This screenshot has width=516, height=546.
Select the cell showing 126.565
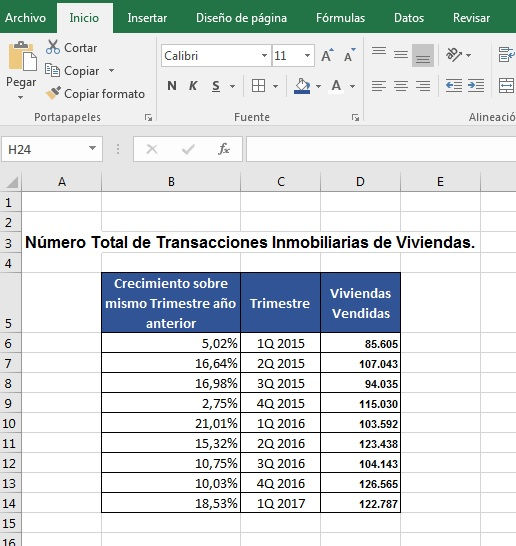[x=360, y=483]
